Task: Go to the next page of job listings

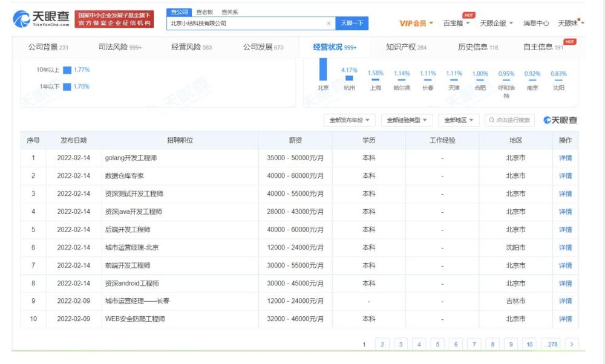Action: [572, 344]
